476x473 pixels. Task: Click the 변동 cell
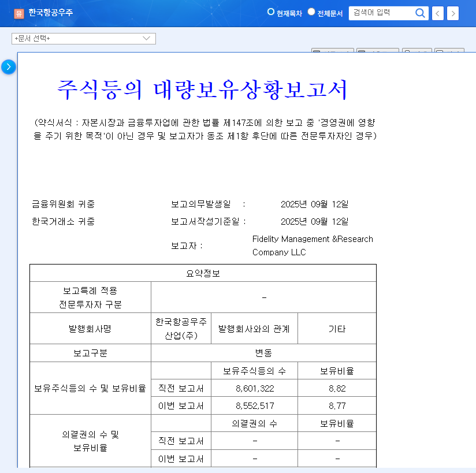[x=263, y=353]
